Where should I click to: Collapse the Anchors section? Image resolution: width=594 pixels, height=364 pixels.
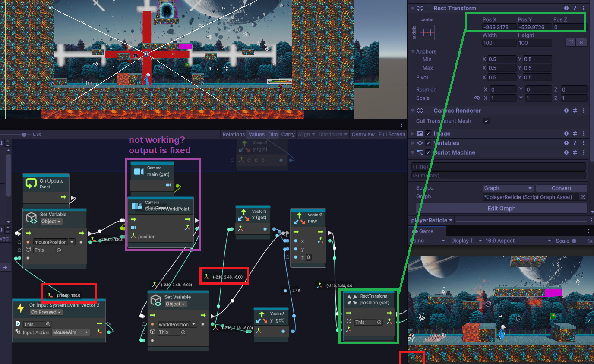[413, 51]
